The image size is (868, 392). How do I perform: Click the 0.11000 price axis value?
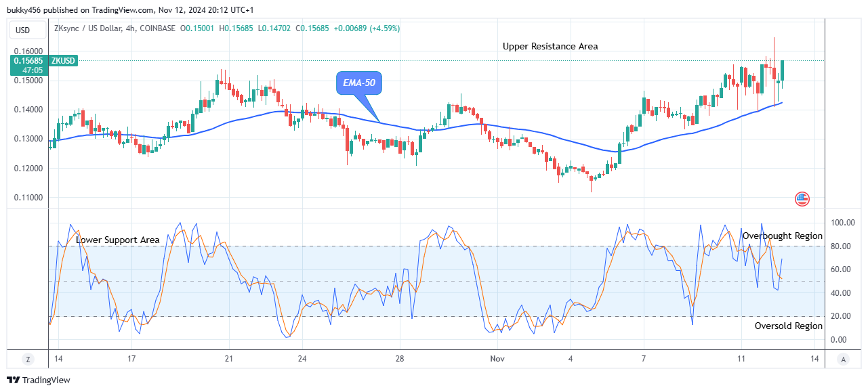click(30, 198)
